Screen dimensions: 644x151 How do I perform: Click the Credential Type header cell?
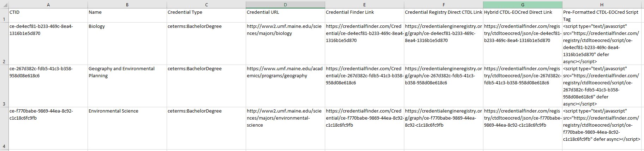pyautogui.click(x=206, y=16)
